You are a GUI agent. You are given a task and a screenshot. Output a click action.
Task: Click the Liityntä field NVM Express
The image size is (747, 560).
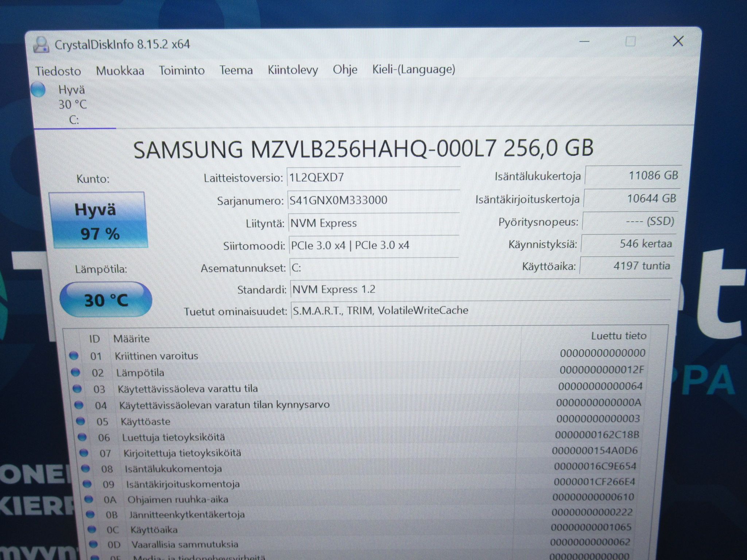coord(374,223)
